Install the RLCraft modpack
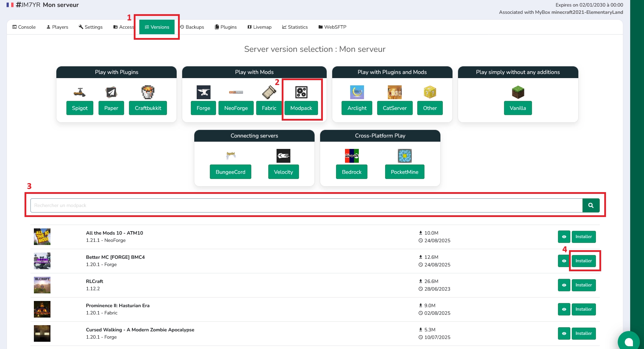This screenshot has width=644, height=349. 584,285
